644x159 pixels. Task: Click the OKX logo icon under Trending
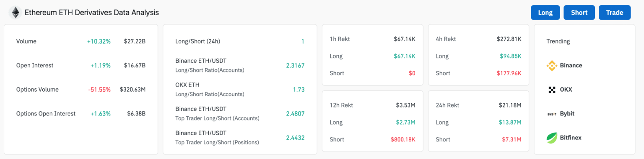(552, 90)
